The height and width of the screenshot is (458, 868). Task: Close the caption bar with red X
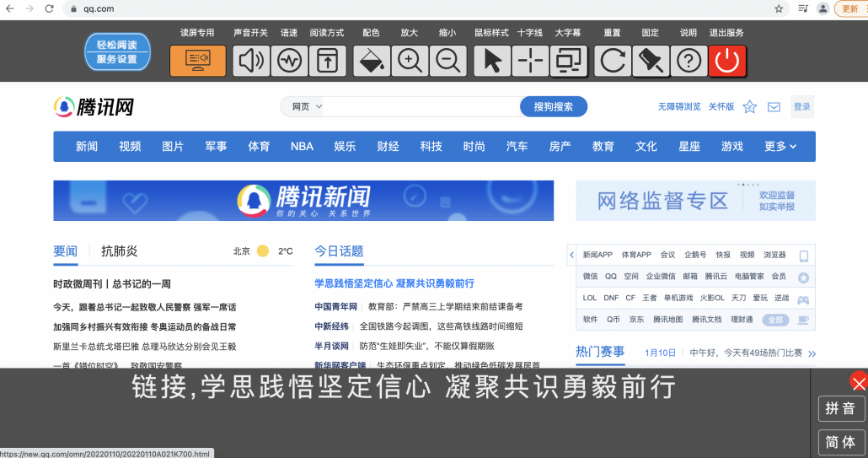(859, 382)
